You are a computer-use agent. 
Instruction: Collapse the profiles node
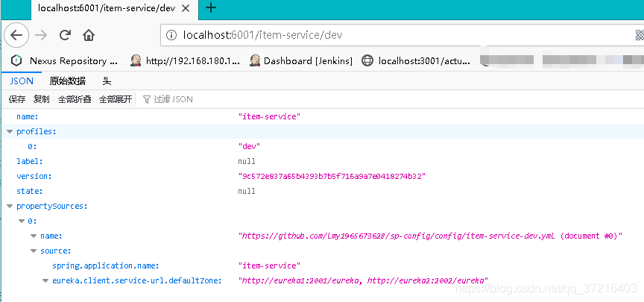(10, 131)
